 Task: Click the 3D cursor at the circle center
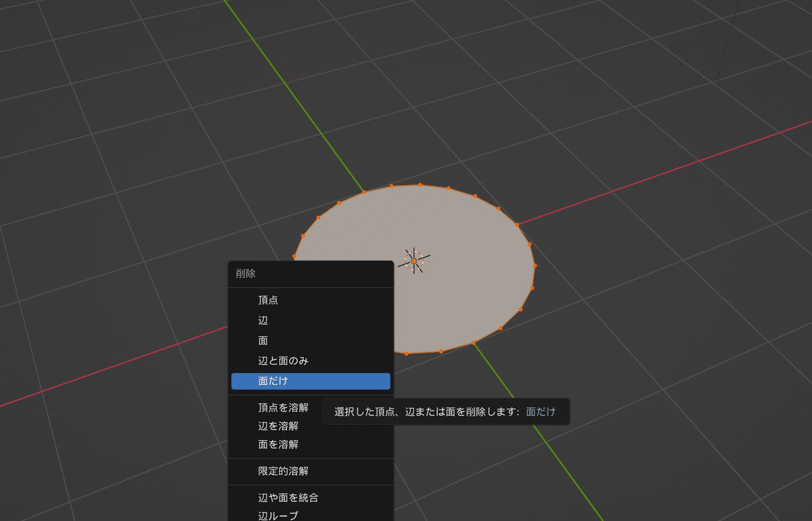click(414, 260)
